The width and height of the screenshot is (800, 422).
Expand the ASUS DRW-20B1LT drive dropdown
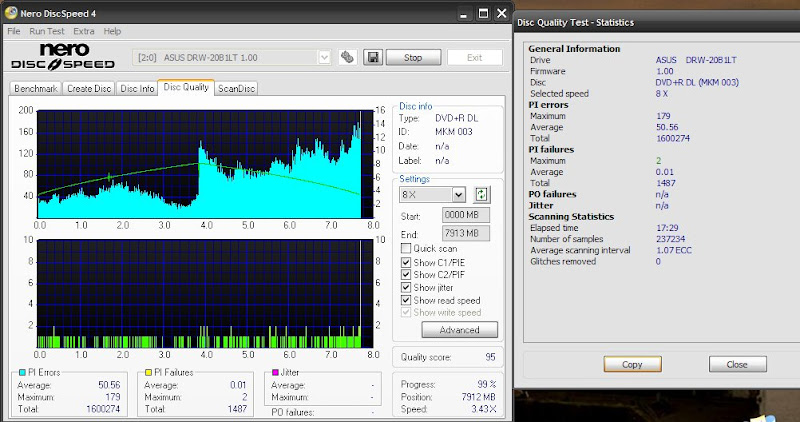pyautogui.click(x=324, y=58)
